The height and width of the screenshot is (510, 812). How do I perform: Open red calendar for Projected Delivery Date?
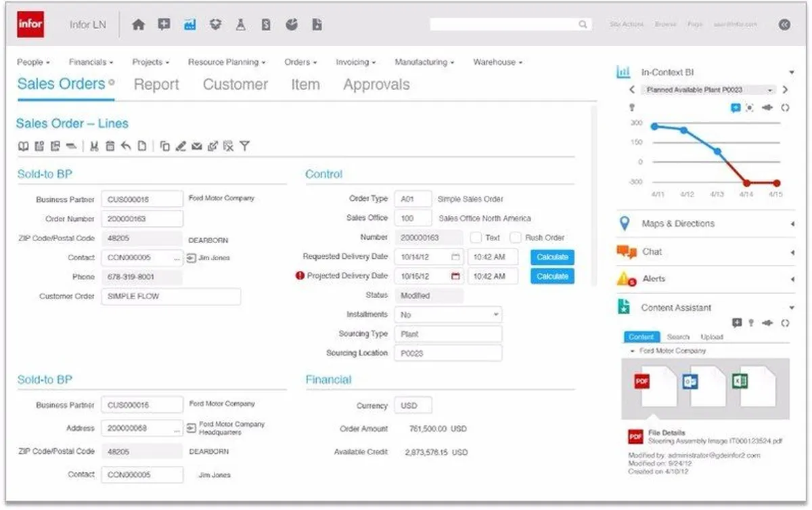(x=455, y=276)
